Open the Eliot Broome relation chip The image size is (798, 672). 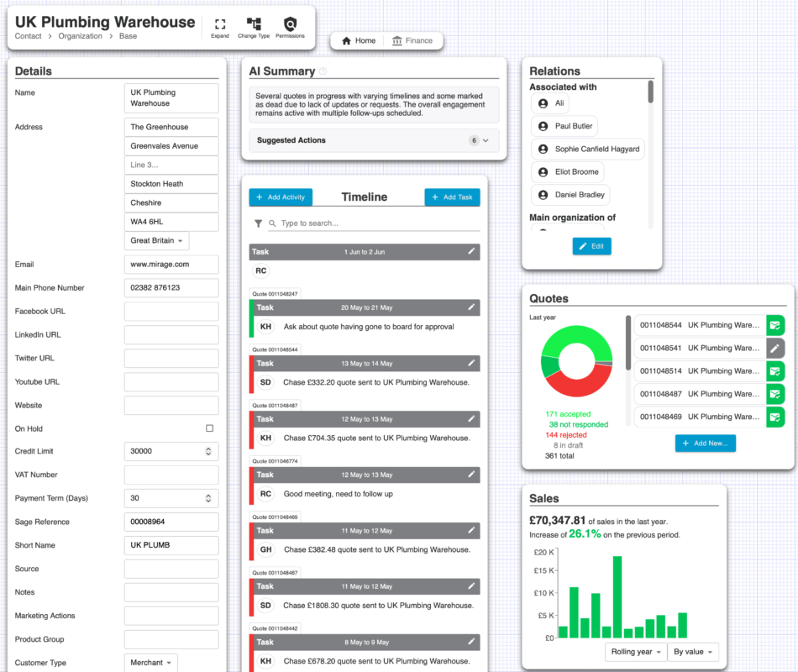(x=568, y=172)
